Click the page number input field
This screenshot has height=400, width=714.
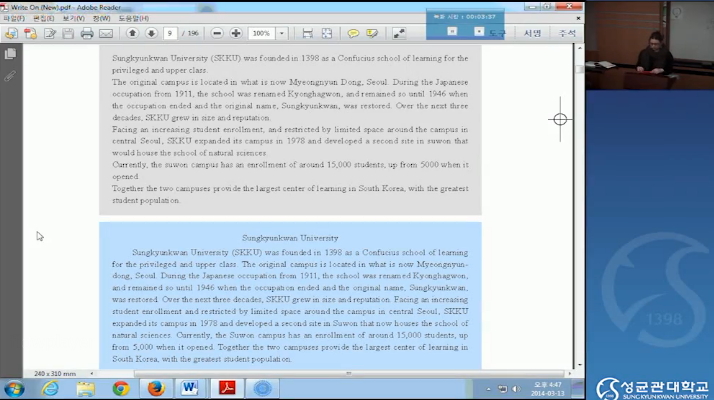pyautogui.click(x=171, y=33)
